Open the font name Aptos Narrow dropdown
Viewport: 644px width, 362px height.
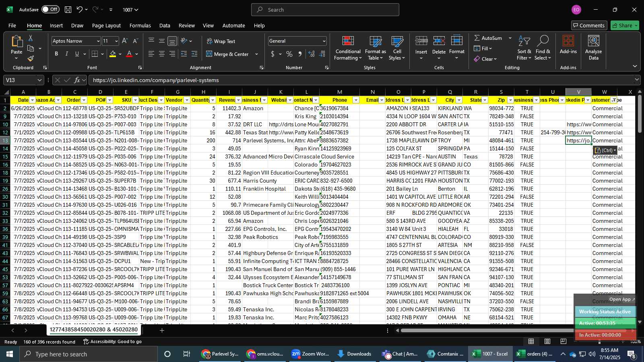[x=98, y=41]
